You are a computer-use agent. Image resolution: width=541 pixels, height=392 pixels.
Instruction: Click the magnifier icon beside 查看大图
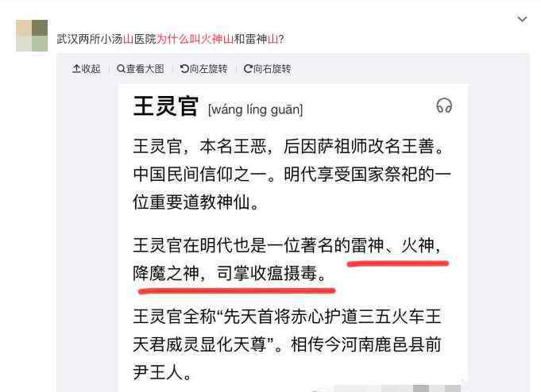click(x=121, y=69)
